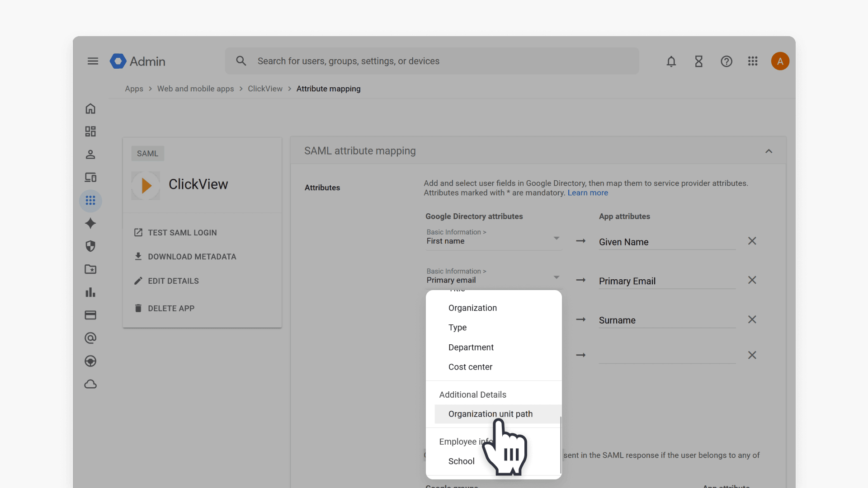Focus the search users and settings field
The height and width of the screenshot is (488, 868).
(x=432, y=61)
